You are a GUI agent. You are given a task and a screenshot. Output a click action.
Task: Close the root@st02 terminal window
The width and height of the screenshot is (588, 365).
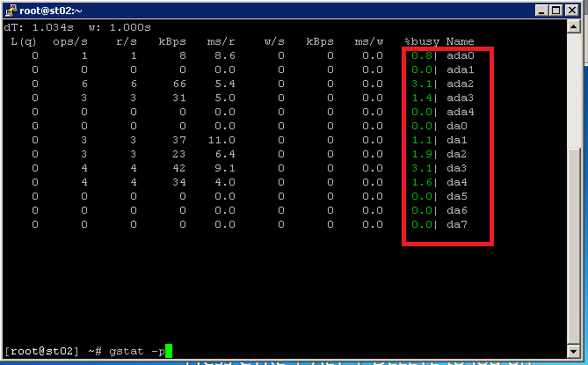pyautogui.click(x=572, y=11)
